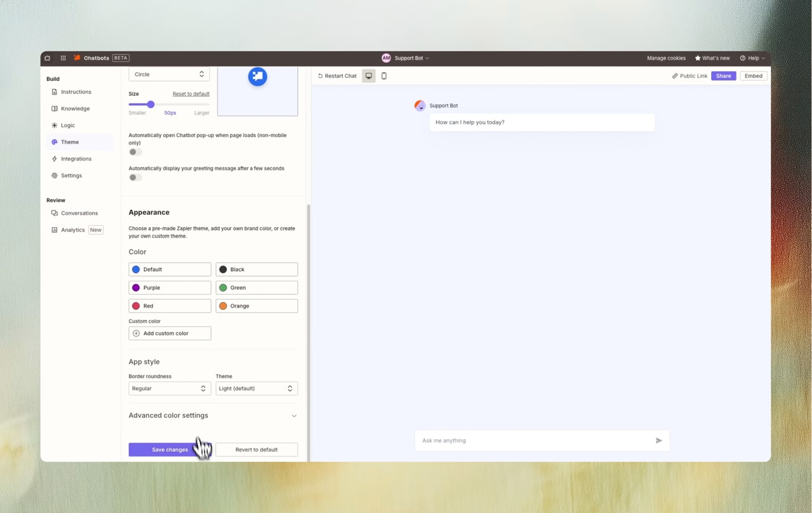Switch preview to mobile view
812x513 pixels.
click(x=384, y=75)
